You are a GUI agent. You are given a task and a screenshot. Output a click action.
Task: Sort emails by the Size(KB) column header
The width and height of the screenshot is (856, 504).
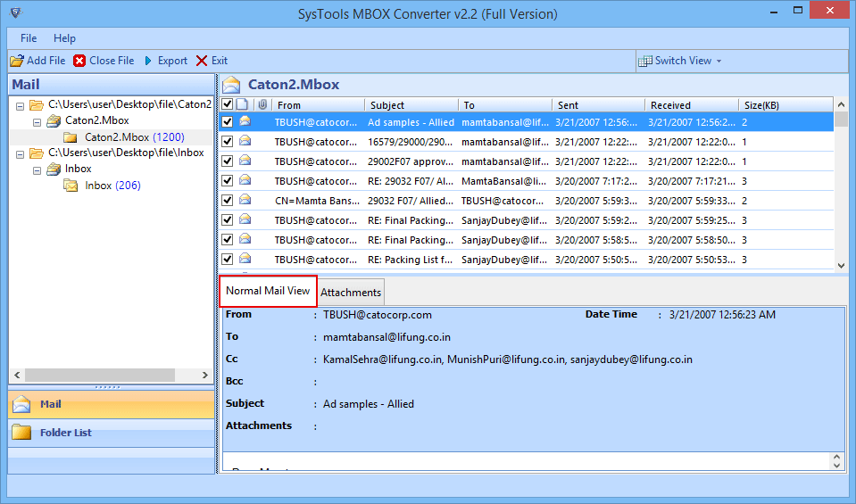[785, 105]
